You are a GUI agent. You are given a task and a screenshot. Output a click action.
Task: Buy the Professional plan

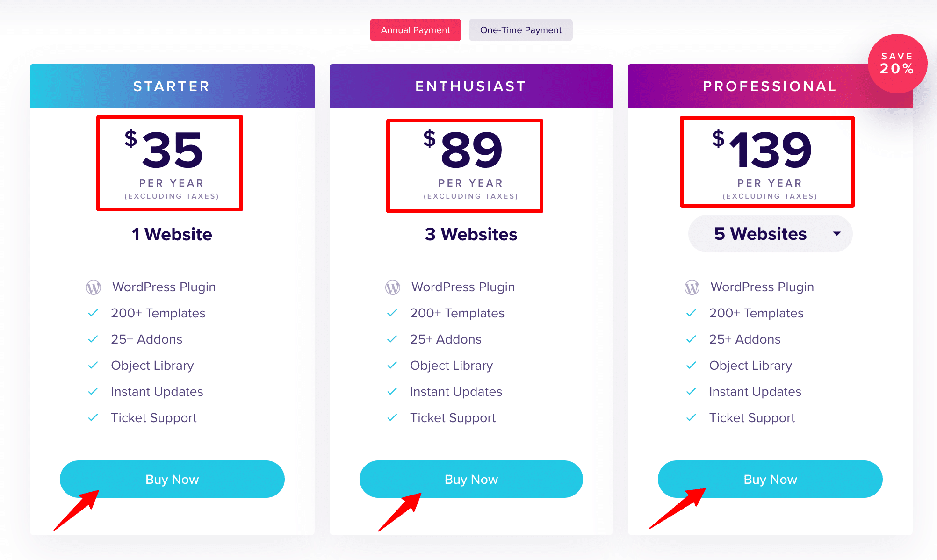coord(770,479)
